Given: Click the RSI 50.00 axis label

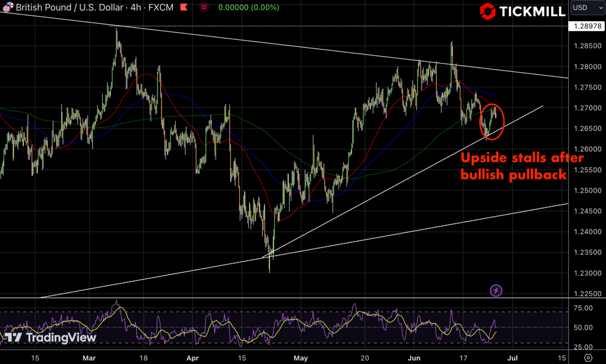Looking at the screenshot, I should 583,328.
